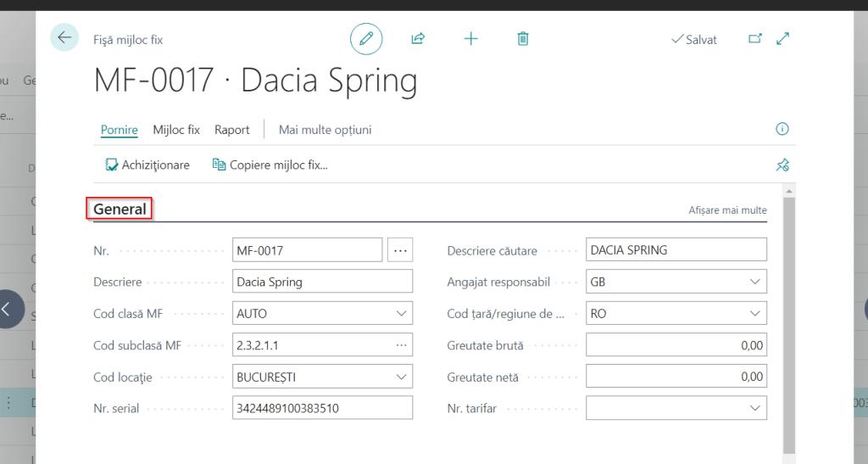Screen dimensions: 868x464
Task: Expand the Cod clasă MF dropdown
Action: click(401, 314)
